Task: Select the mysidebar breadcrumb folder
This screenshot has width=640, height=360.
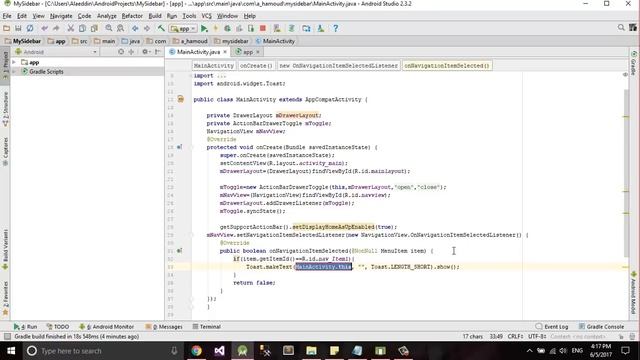Action: [231, 41]
